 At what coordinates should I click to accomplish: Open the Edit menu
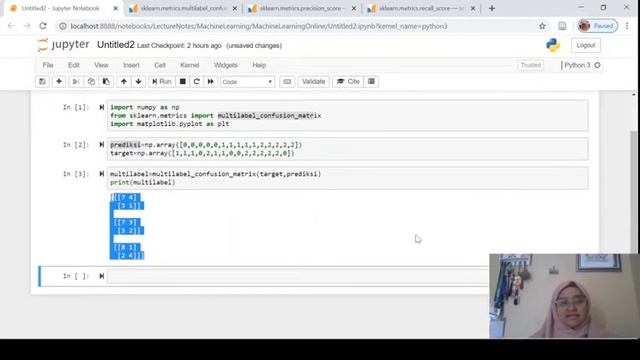point(74,65)
